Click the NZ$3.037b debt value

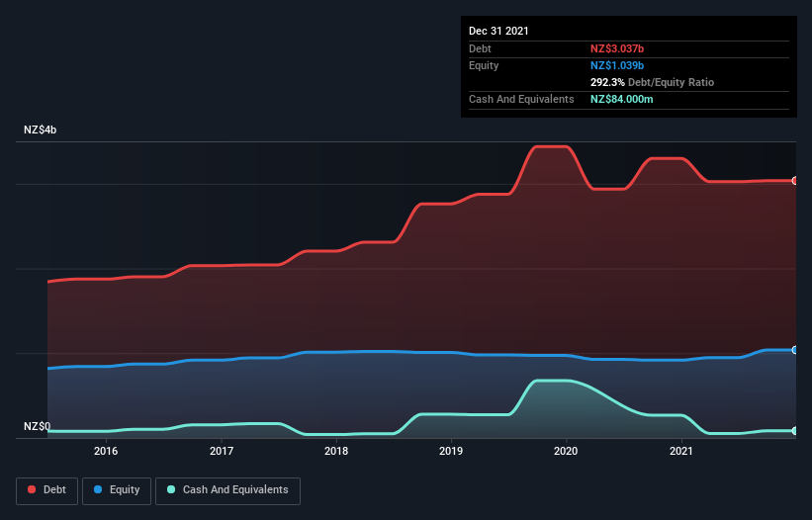coord(617,48)
